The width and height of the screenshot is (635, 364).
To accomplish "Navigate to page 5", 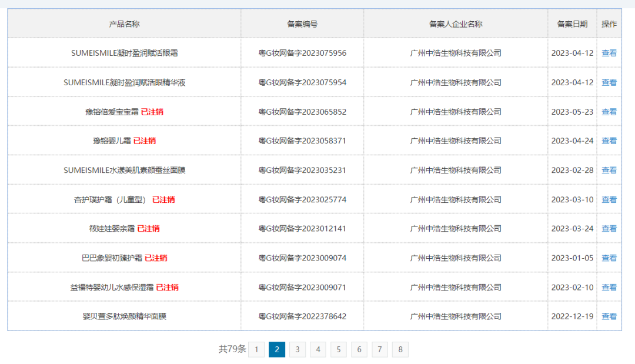I will (339, 349).
